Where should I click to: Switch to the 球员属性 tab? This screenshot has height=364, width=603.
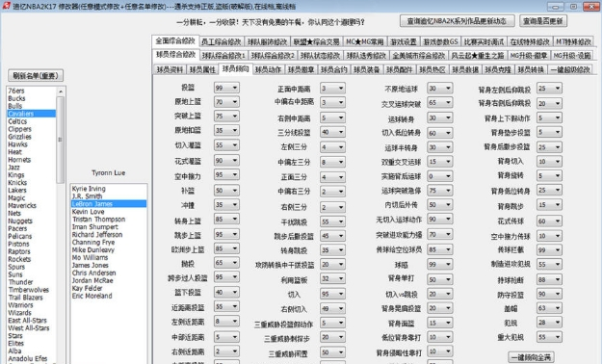click(x=202, y=69)
